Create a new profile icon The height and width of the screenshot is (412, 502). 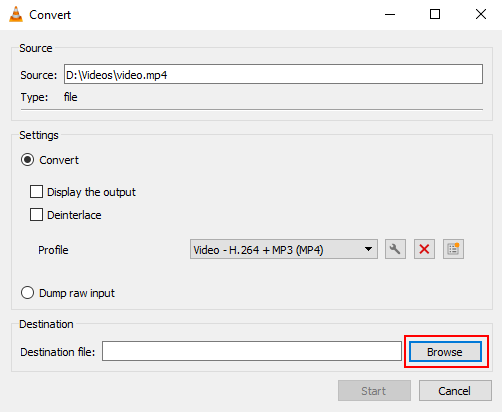tap(453, 249)
